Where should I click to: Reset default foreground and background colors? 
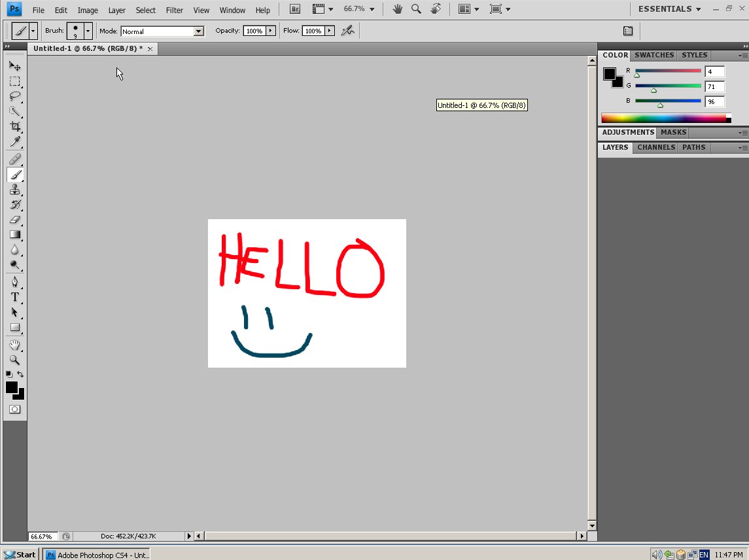[x=9, y=374]
